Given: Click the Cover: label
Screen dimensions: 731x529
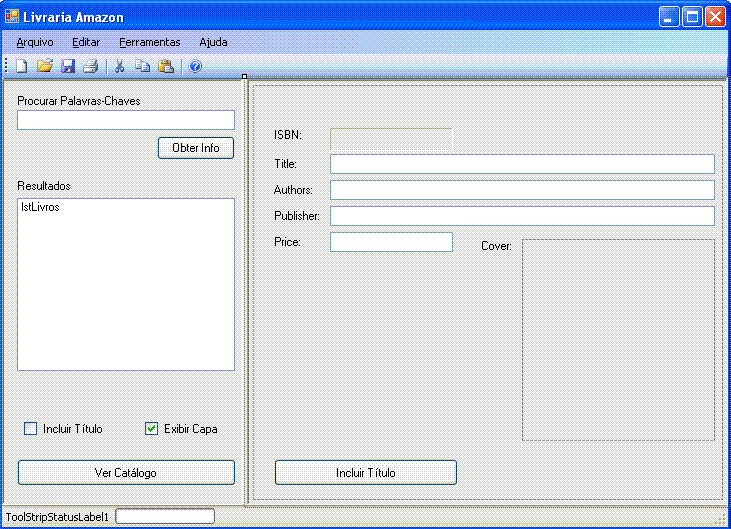Looking at the screenshot, I should (497, 246).
